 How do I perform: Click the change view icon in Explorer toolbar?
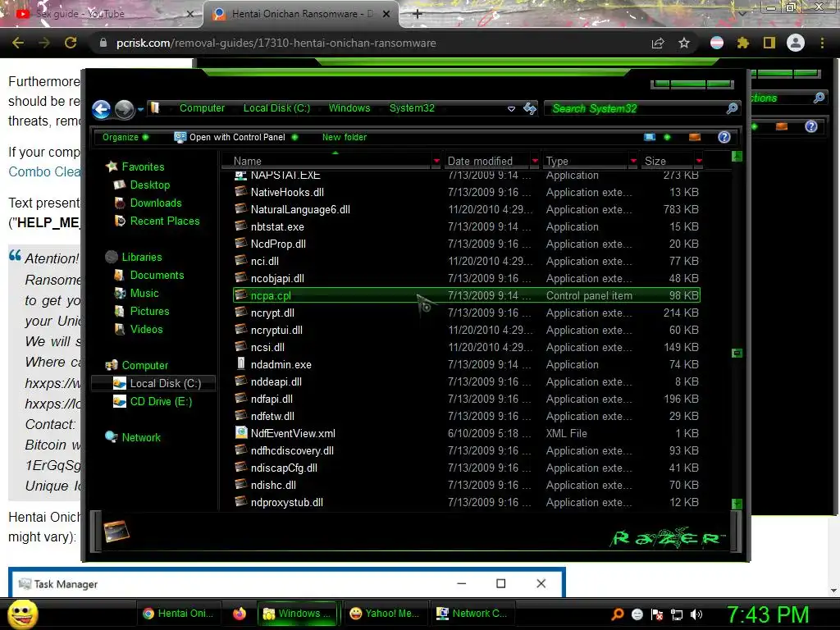tap(650, 137)
